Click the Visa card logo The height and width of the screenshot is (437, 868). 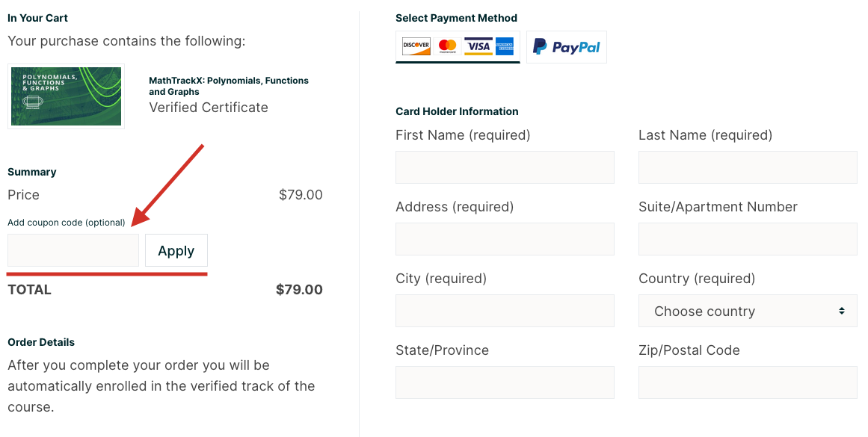tap(478, 46)
